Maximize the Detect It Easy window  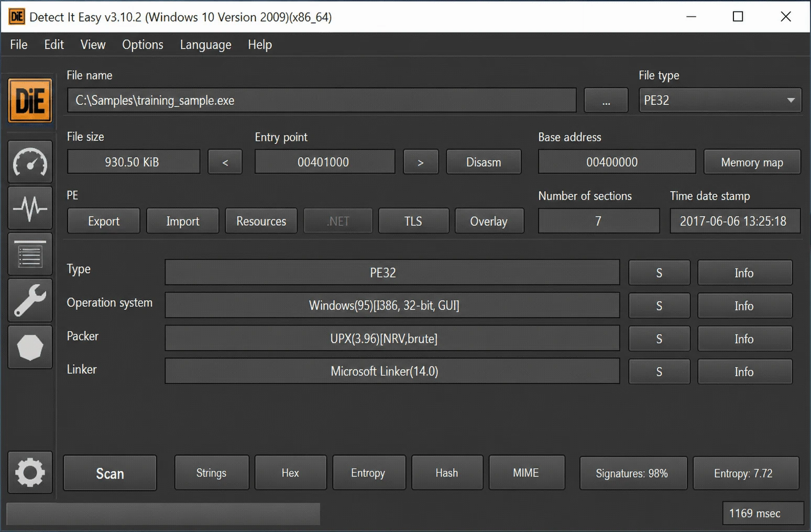click(x=738, y=17)
